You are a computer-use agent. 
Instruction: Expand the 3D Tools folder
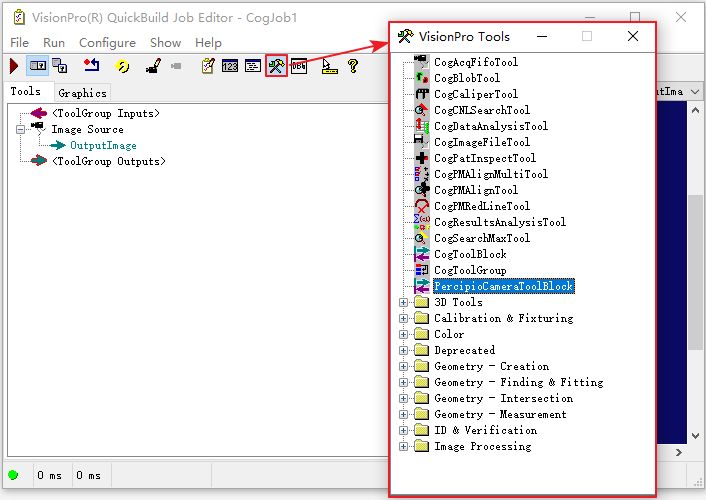click(403, 303)
